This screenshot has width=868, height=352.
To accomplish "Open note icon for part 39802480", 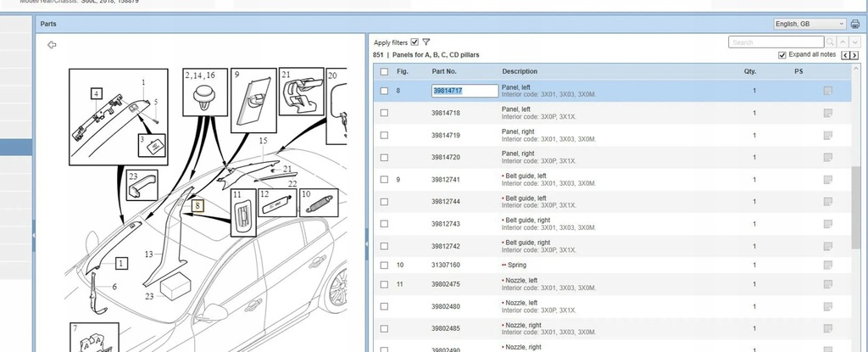I will tap(827, 306).
